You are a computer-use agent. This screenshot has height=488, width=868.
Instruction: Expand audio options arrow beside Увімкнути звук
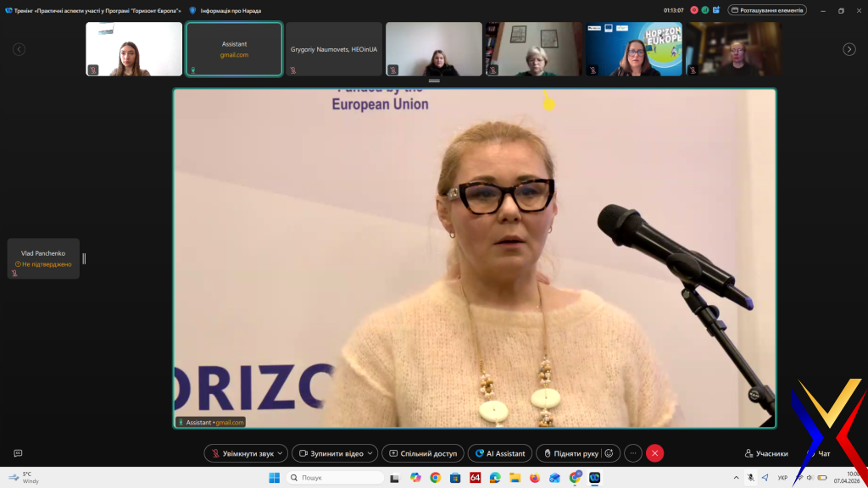(x=281, y=453)
